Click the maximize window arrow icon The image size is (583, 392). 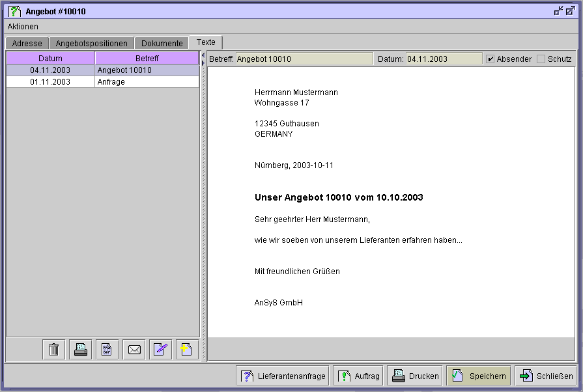click(570, 10)
